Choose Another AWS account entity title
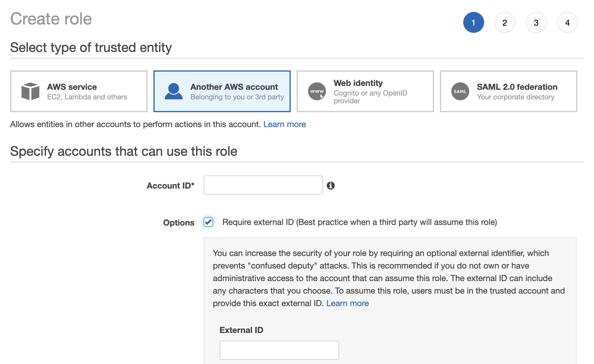The image size is (594, 364). [234, 87]
